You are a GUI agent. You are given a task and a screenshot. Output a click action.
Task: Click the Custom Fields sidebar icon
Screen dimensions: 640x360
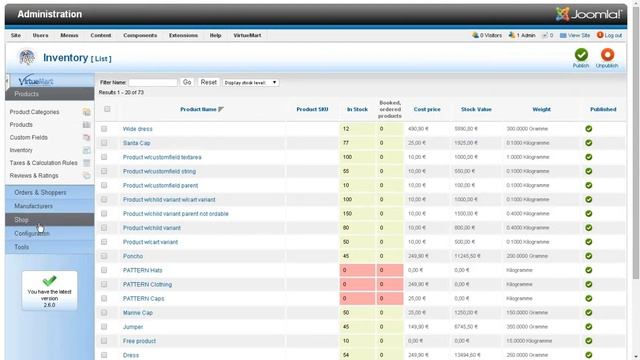[x=87, y=138]
